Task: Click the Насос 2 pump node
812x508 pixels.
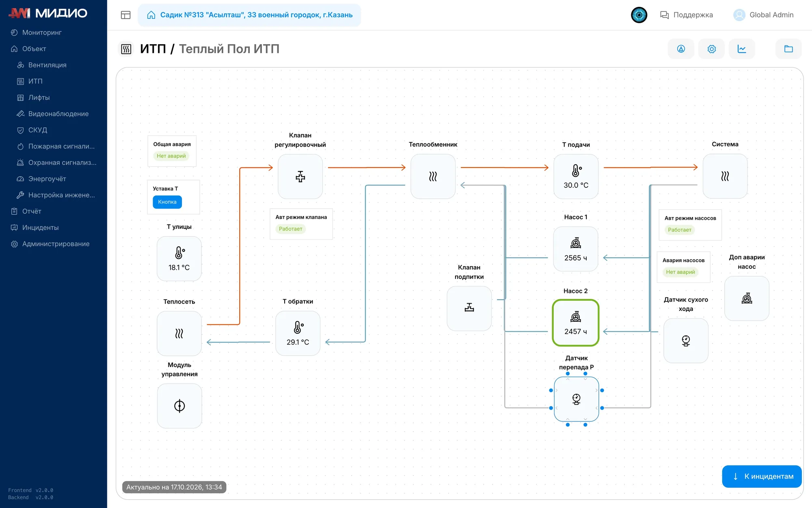Action: [575, 323]
